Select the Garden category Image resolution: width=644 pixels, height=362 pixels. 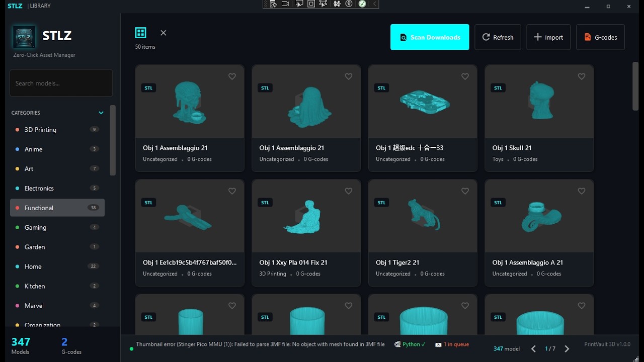click(x=57, y=247)
